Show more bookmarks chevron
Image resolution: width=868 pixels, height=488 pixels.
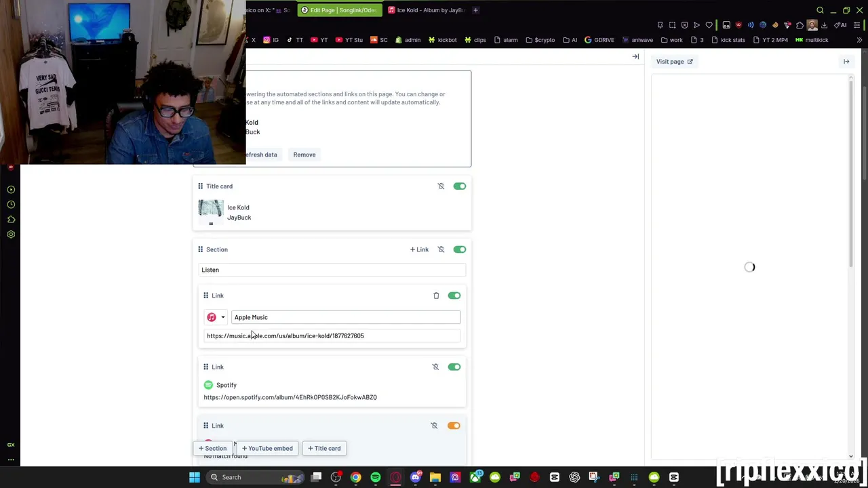859,40
